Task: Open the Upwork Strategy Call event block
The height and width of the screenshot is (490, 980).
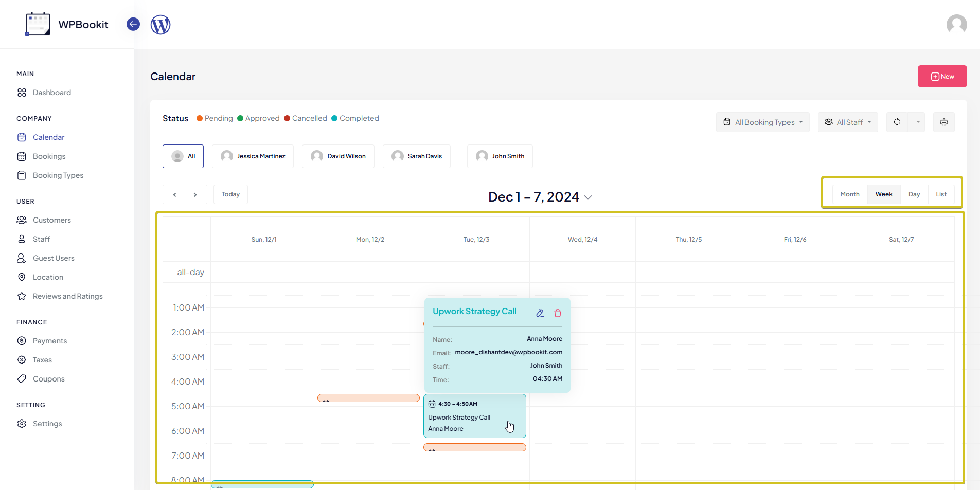Action: coord(474,416)
